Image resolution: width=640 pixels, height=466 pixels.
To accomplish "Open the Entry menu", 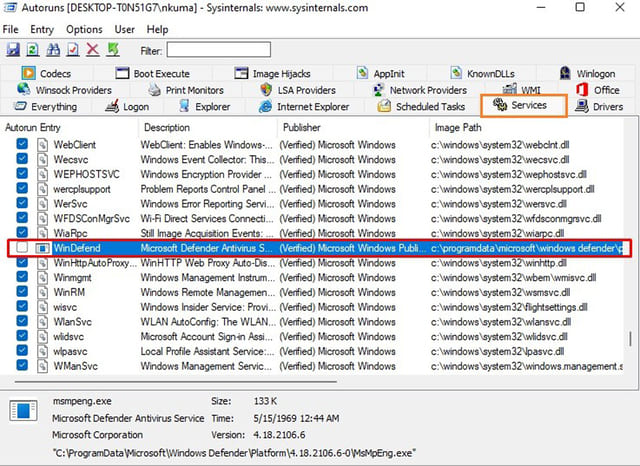I will pos(42,29).
